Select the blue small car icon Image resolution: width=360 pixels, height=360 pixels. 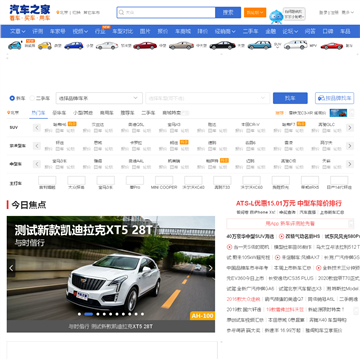(74, 46)
